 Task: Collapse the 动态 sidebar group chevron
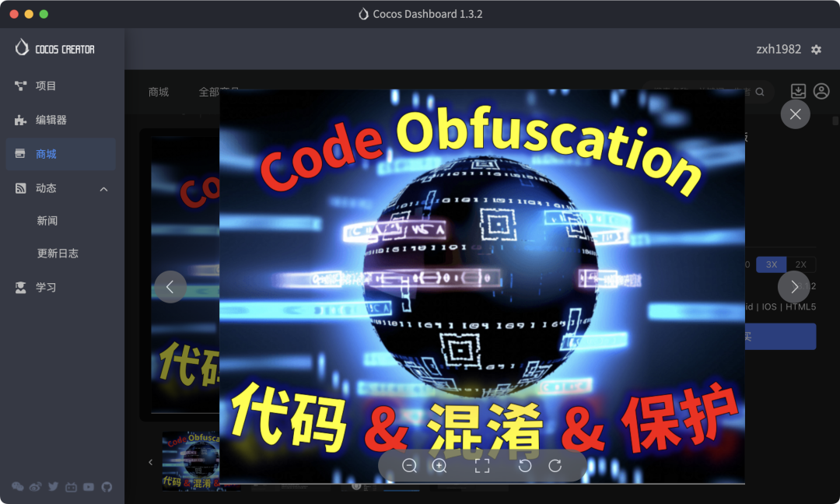(104, 189)
